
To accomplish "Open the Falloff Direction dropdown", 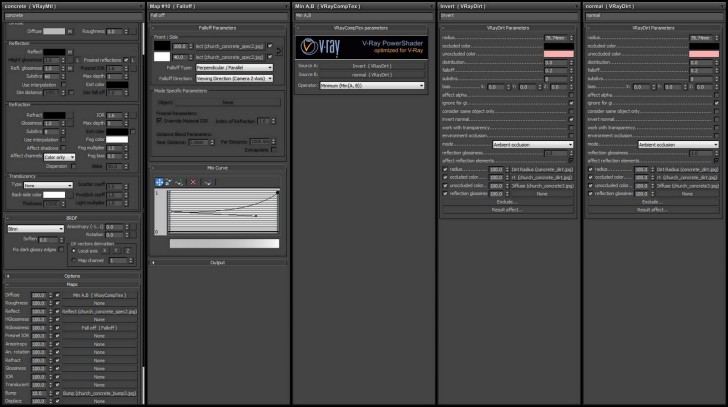I will click(x=234, y=79).
